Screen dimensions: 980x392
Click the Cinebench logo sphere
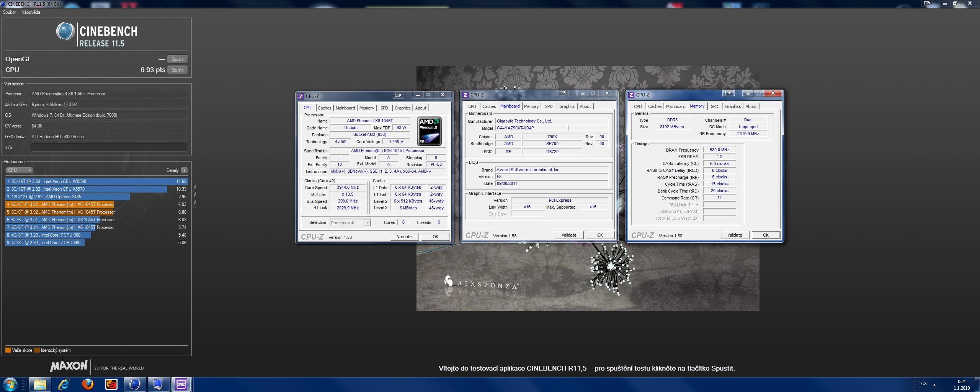click(x=65, y=31)
